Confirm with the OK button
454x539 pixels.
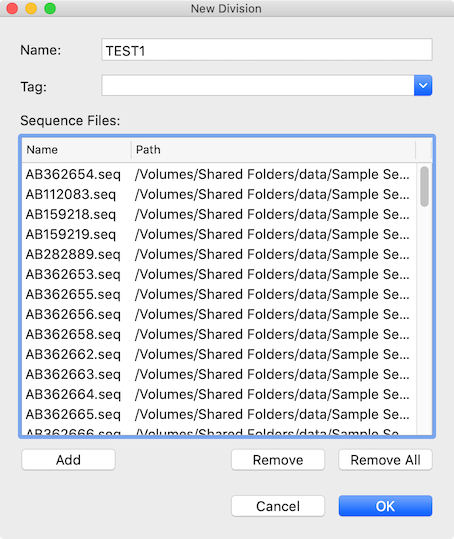(x=385, y=506)
